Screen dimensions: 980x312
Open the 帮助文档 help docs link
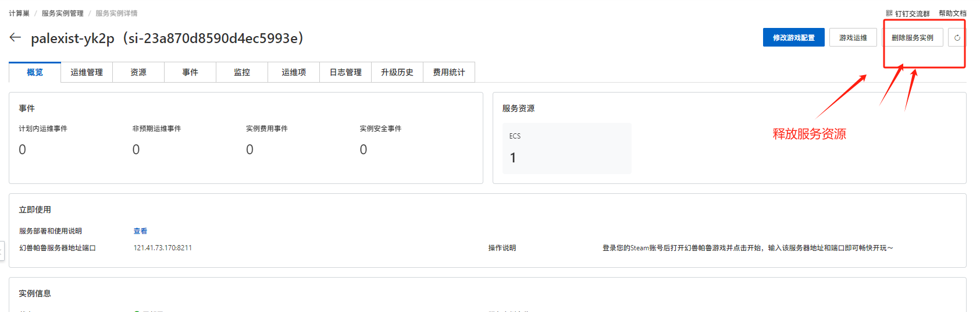click(952, 13)
